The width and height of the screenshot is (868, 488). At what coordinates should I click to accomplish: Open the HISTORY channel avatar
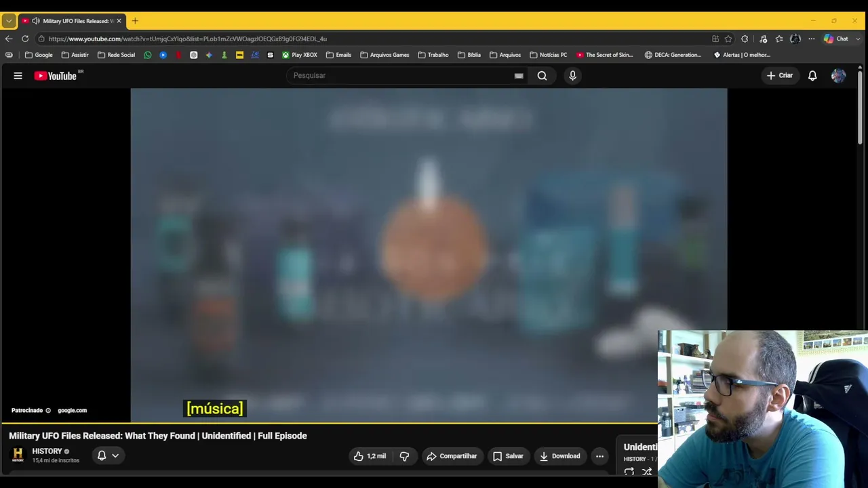point(18,455)
